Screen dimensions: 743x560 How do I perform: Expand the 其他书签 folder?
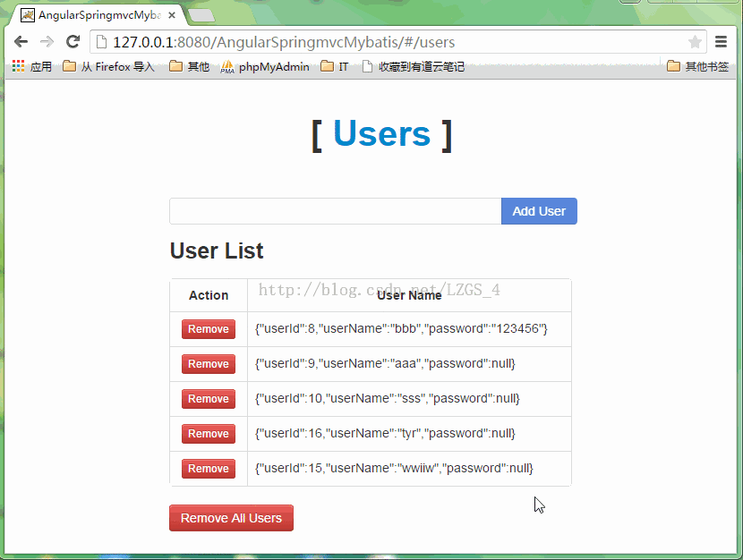click(698, 66)
